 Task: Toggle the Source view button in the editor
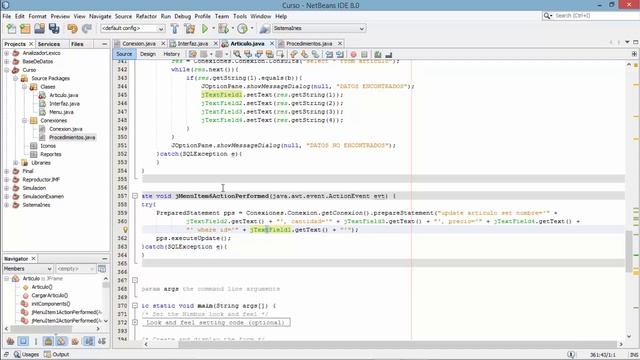(x=124, y=54)
